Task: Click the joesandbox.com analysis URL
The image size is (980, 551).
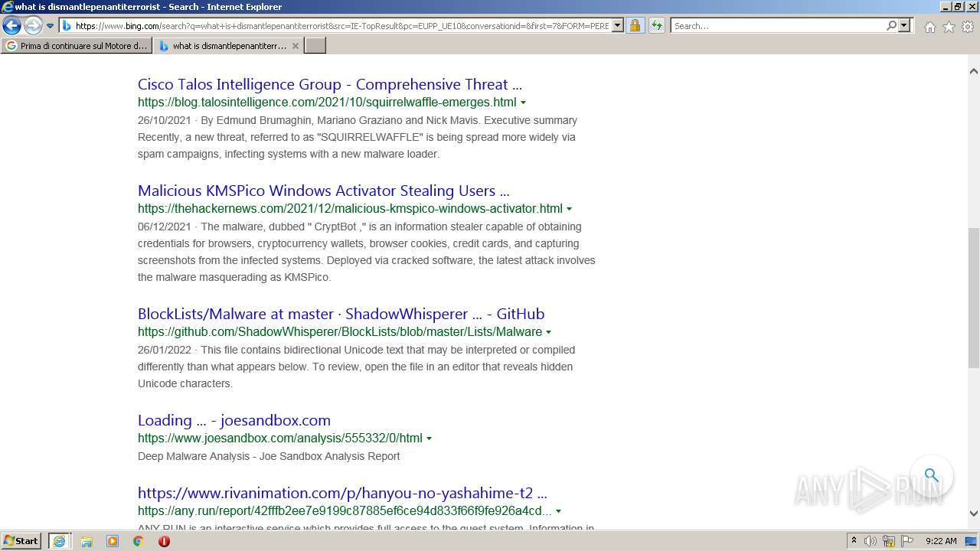Action: point(280,439)
